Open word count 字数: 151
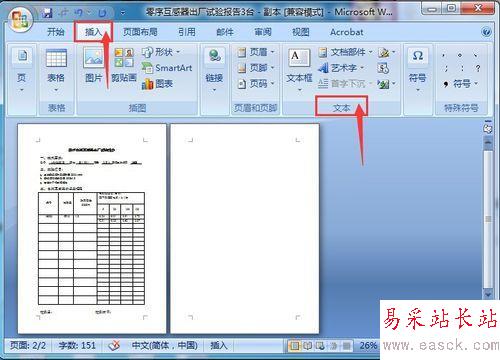The height and width of the screenshot is (360, 500). pyautogui.click(x=77, y=346)
